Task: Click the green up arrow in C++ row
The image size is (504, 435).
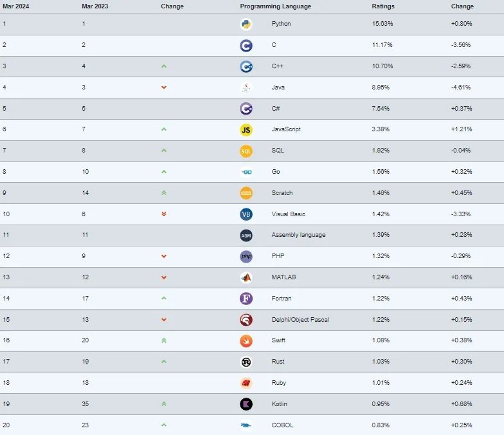Action: 164,66
